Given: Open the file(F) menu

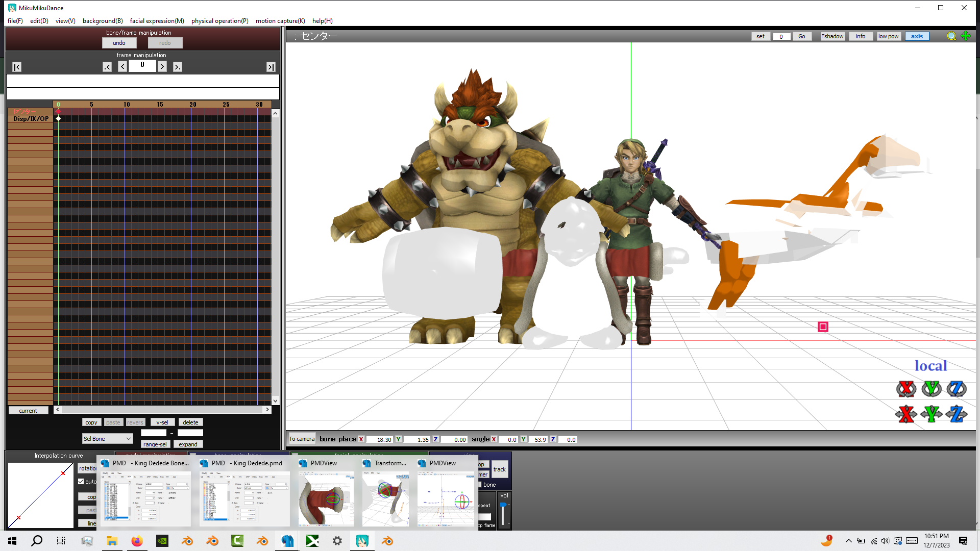Looking at the screenshot, I should coord(15,21).
